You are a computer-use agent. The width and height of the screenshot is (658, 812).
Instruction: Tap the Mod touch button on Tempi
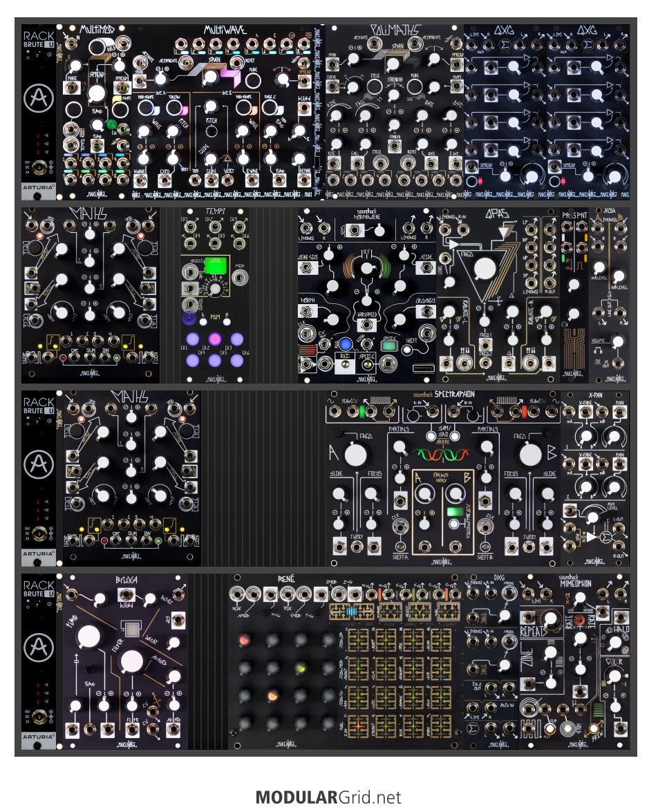pos(239,278)
